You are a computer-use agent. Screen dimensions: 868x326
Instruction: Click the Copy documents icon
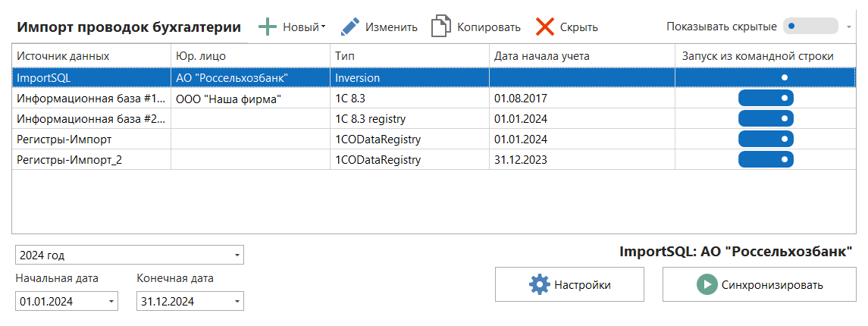coord(440,27)
